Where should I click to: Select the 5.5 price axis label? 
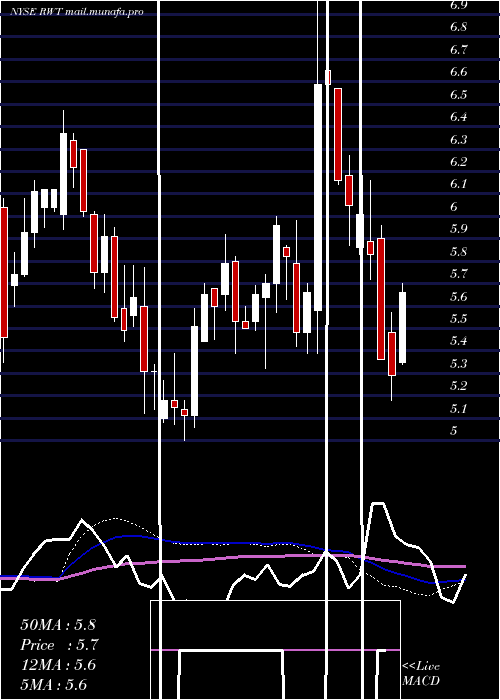tap(459, 319)
